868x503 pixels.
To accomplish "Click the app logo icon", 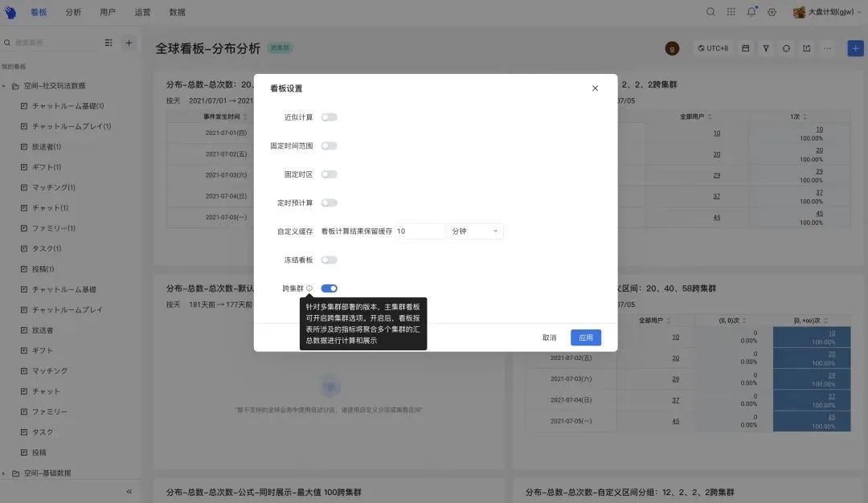I will [10, 12].
